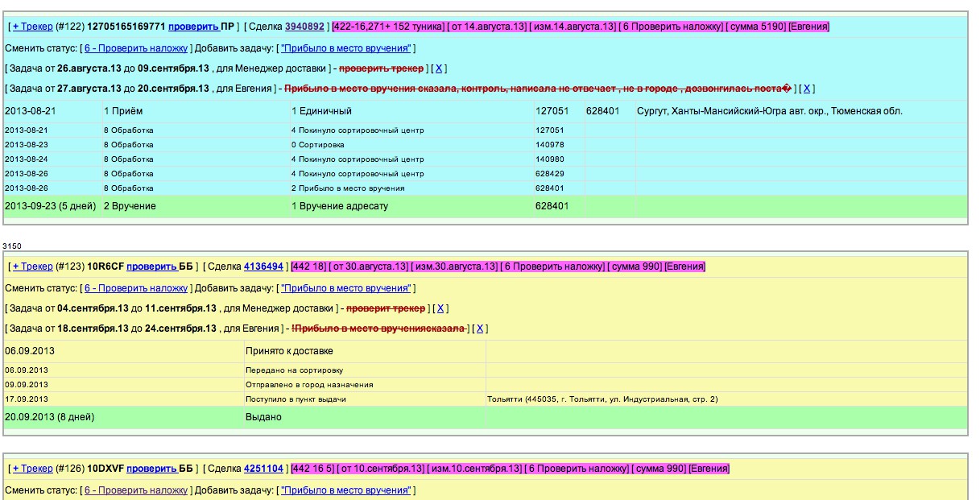Delete the 27.августа.13 task via X link
The image size is (980, 500).
pyautogui.click(x=808, y=89)
